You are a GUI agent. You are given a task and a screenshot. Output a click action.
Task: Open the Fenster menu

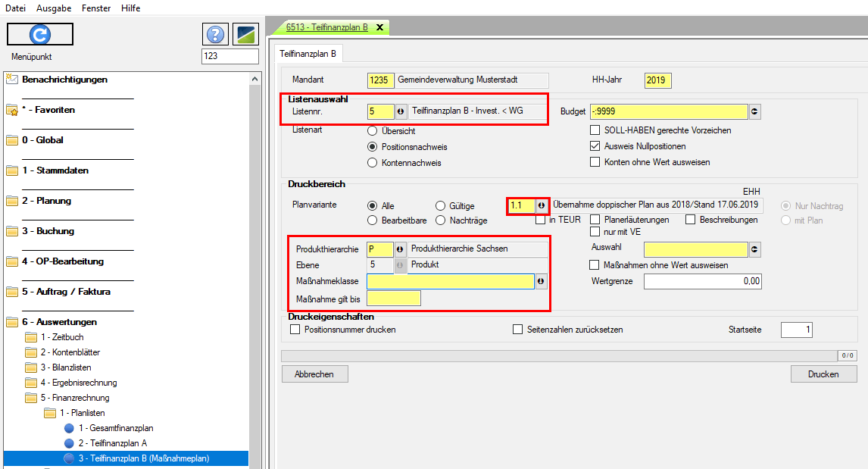click(x=95, y=8)
